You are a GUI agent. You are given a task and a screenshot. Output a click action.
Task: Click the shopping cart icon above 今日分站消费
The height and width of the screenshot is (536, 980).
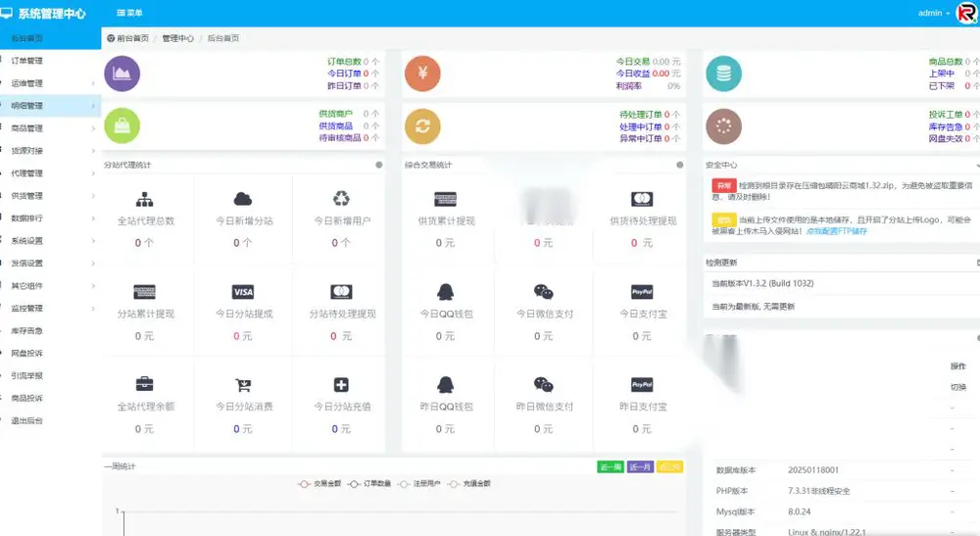(x=243, y=385)
